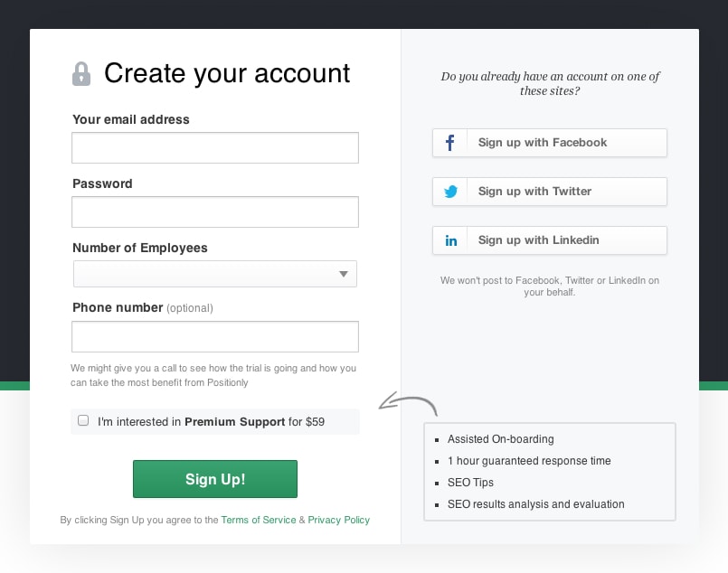
Task: Open the Terms of Service link
Action: (258, 520)
